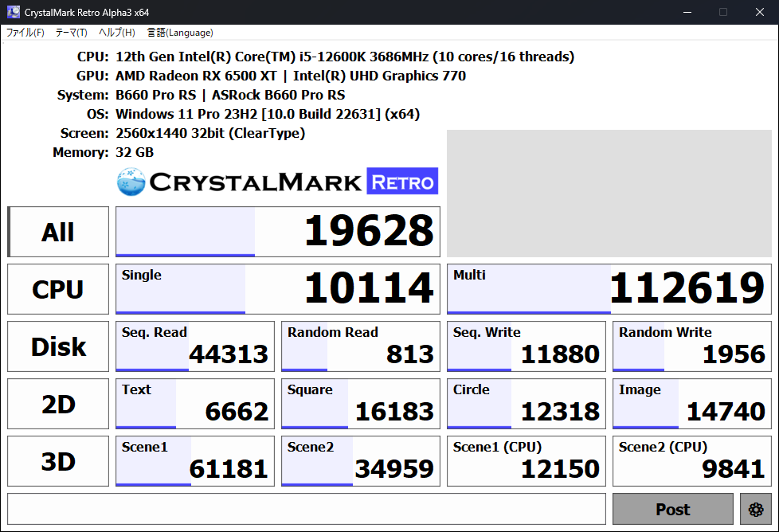Image resolution: width=779 pixels, height=532 pixels.
Task: Minimize the CrystalMark Retro window
Action: click(687, 12)
